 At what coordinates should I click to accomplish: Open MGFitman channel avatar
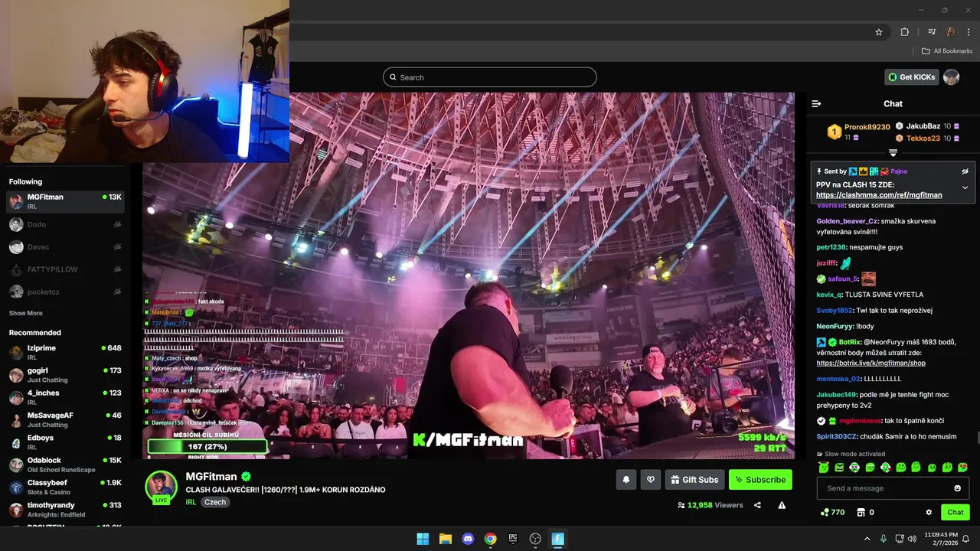[x=161, y=487]
